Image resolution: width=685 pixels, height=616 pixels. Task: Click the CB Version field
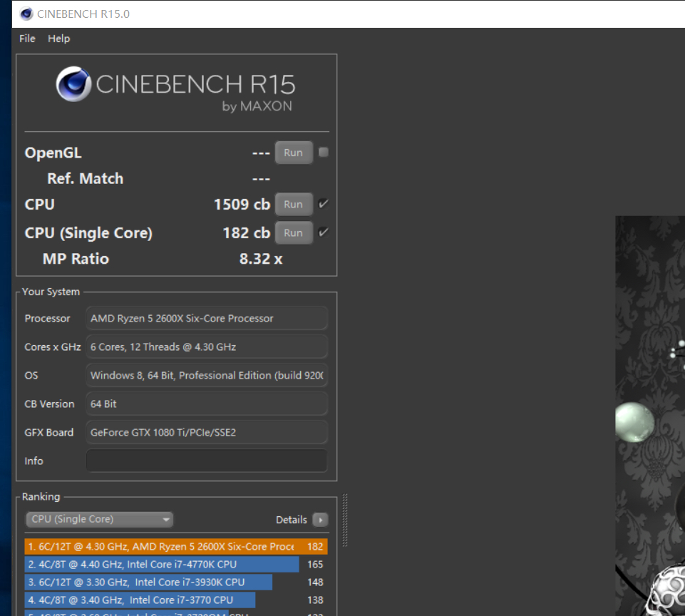point(207,404)
